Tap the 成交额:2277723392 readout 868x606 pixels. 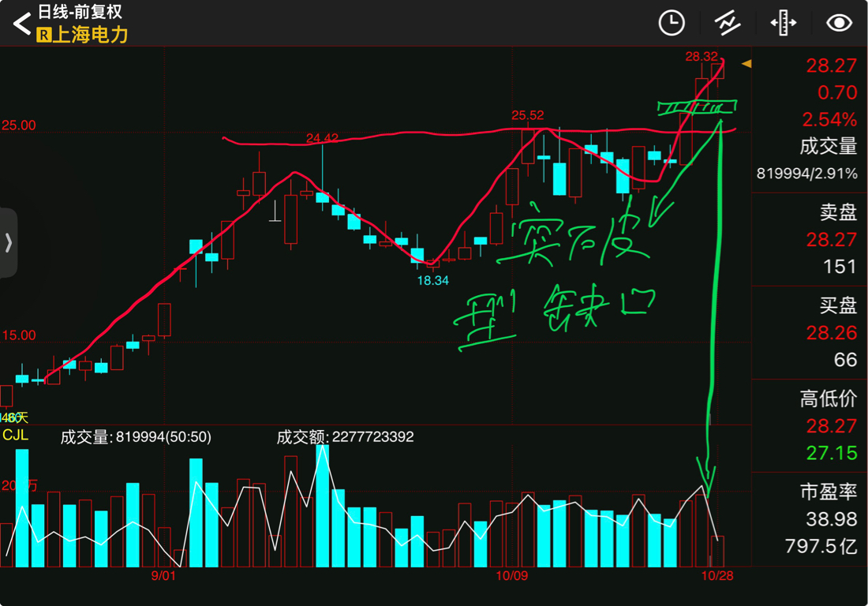(345, 437)
